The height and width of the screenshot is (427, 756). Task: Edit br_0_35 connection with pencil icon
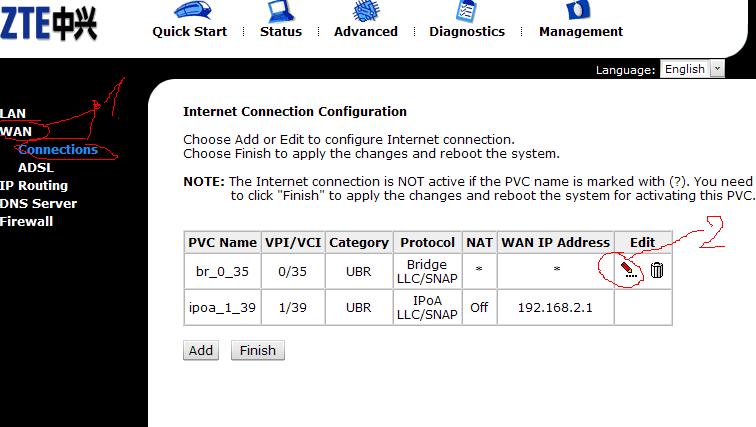[628, 270]
